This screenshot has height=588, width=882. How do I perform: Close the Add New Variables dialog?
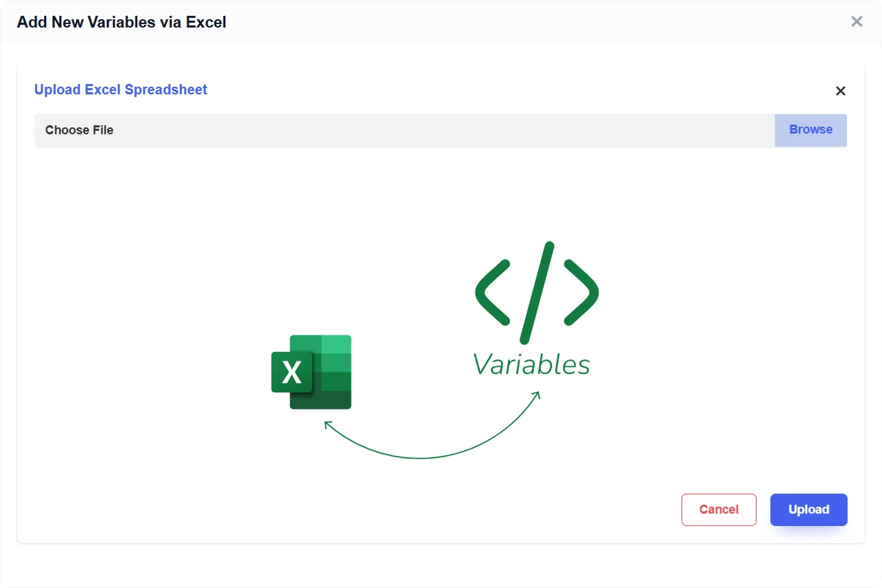tap(857, 21)
